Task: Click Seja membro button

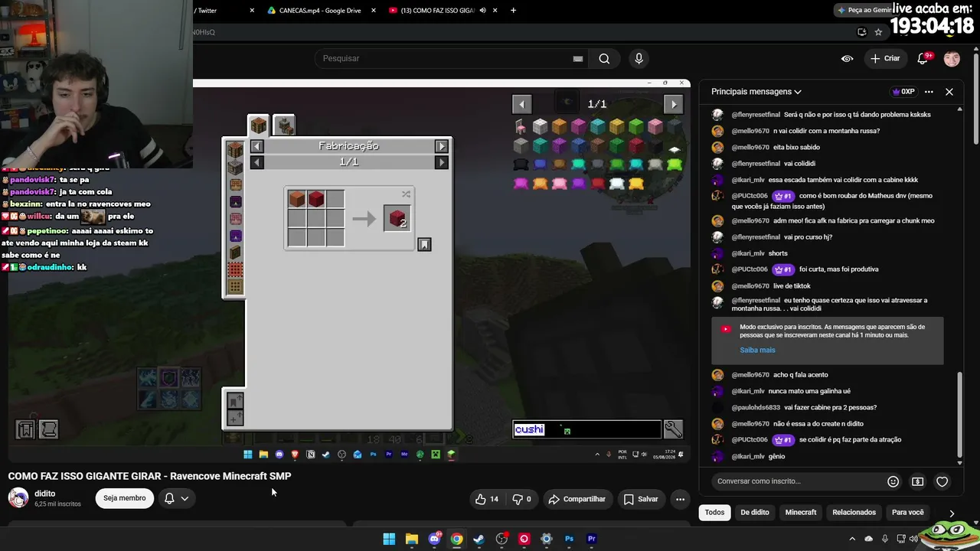Action: 124,498
